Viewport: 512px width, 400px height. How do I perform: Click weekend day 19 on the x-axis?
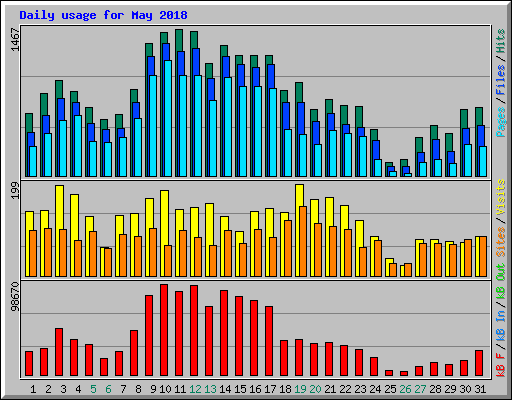pos(300,389)
